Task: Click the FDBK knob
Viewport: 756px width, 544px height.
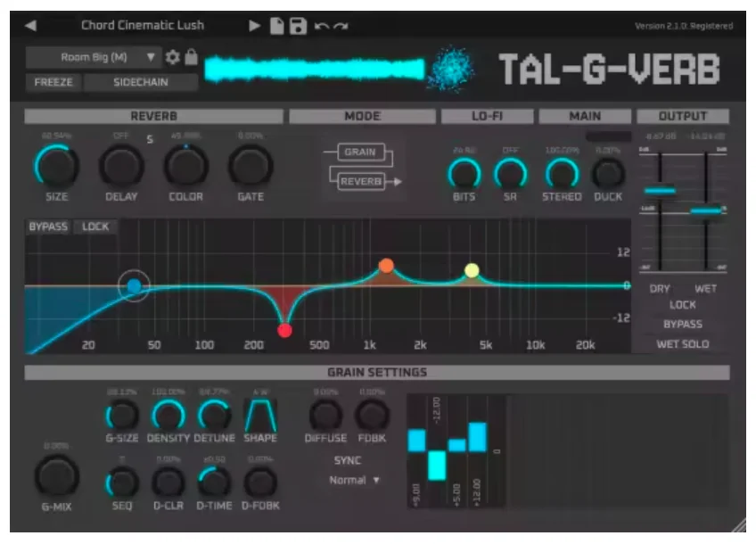Action: [x=373, y=416]
